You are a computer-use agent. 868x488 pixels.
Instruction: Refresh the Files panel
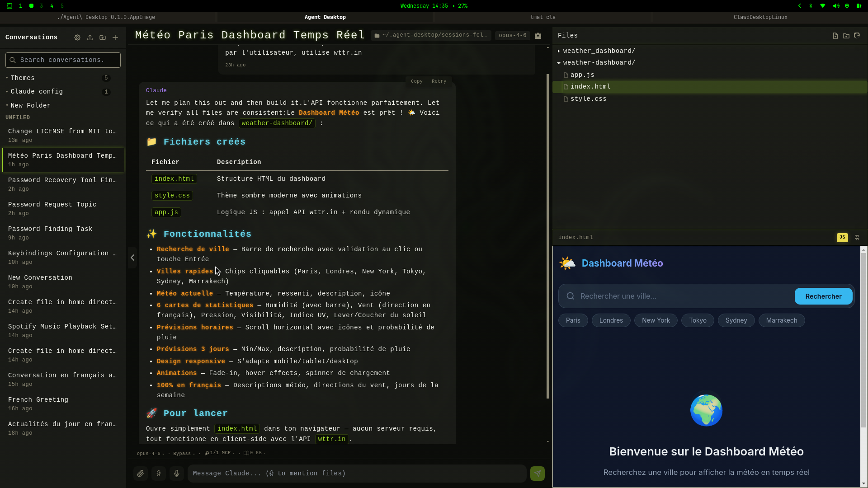[857, 36]
